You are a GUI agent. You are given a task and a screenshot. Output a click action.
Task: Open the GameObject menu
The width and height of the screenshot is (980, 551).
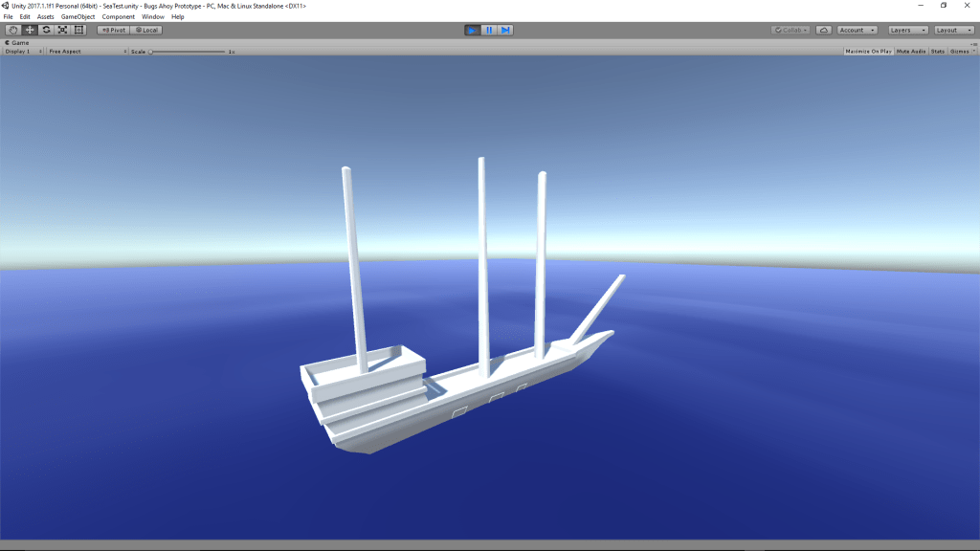click(x=78, y=16)
